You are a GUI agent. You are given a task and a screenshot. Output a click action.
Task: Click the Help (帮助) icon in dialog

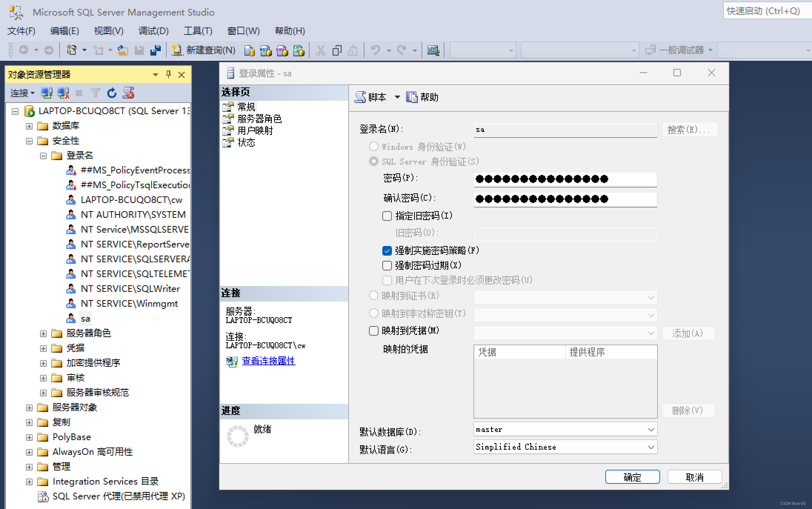[x=412, y=97]
